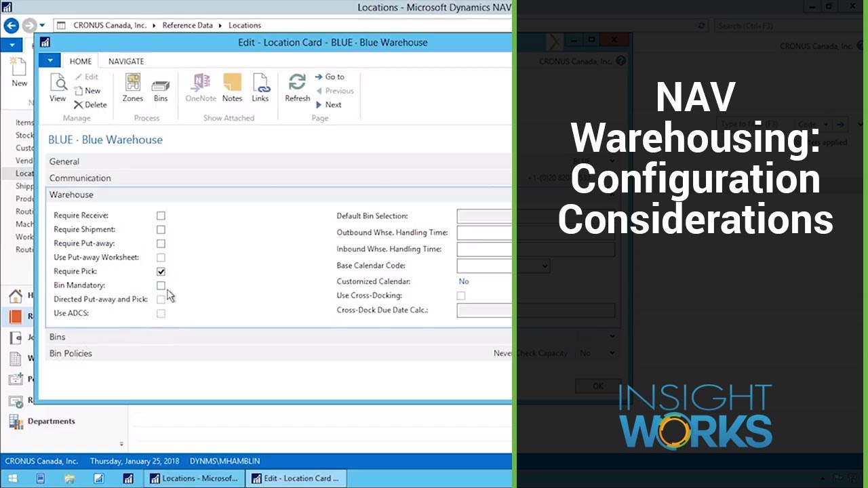Click Reference Data in the address bar
Image resolution: width=868 pixels, height=488 pixels.
tap(187, 26)
